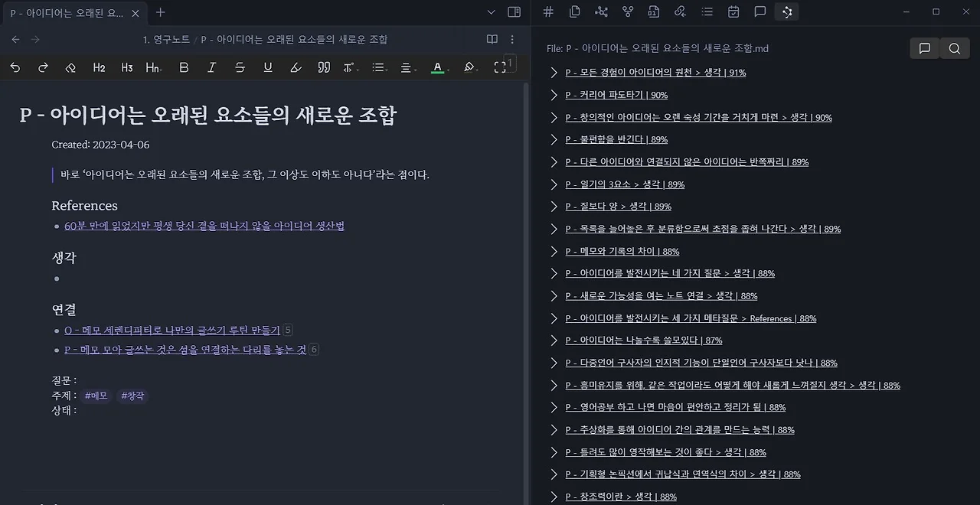Open the calendar pane icon
The width and height of the screenshot is (980, 505).
(x=733, y=11)
